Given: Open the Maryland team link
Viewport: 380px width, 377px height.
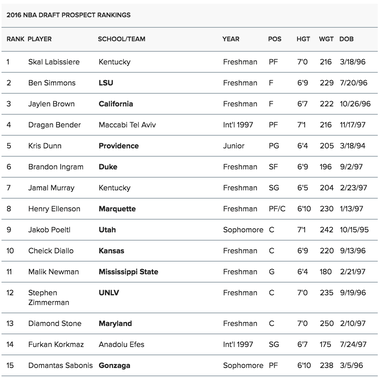Looking at the screenshot, I should coord(115,324).
